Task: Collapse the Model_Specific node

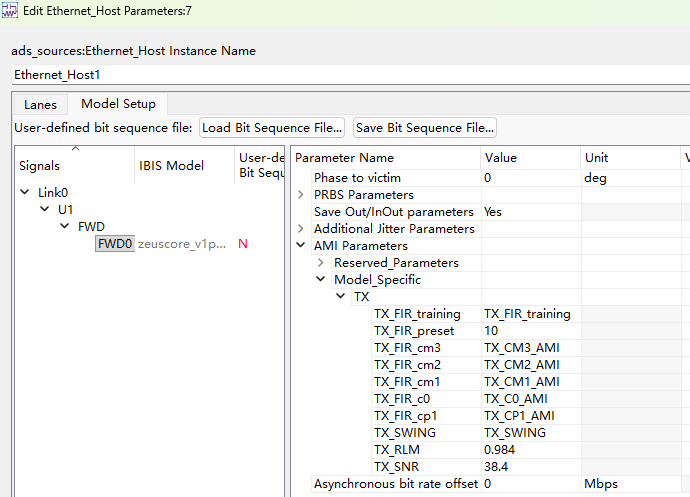Action: click(321, 280)
